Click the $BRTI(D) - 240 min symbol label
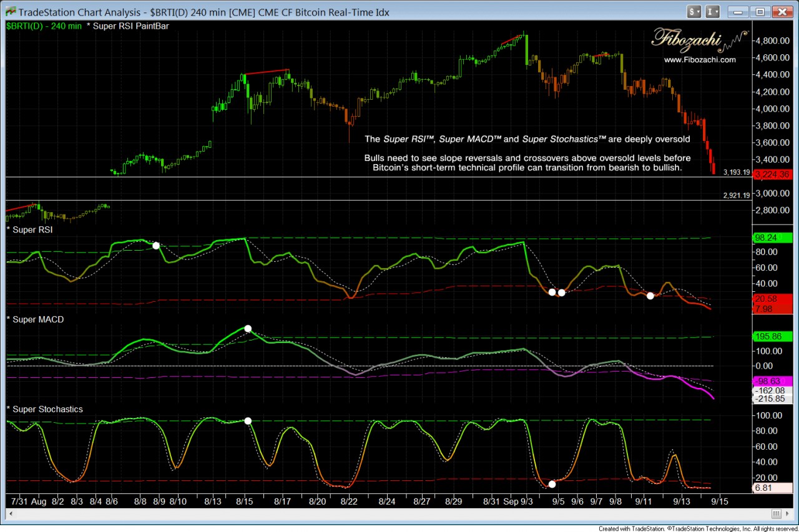The height and width of the screenshot is (532, 799). pos(44,26)
